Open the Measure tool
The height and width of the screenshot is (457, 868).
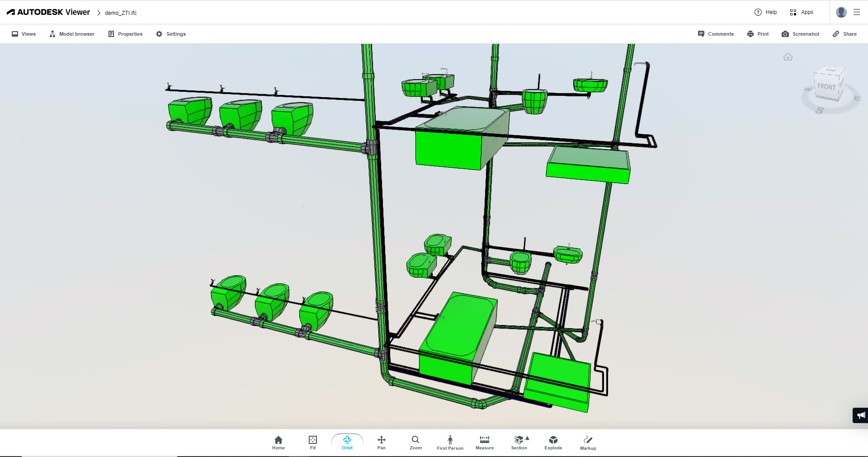coord(484,442)
